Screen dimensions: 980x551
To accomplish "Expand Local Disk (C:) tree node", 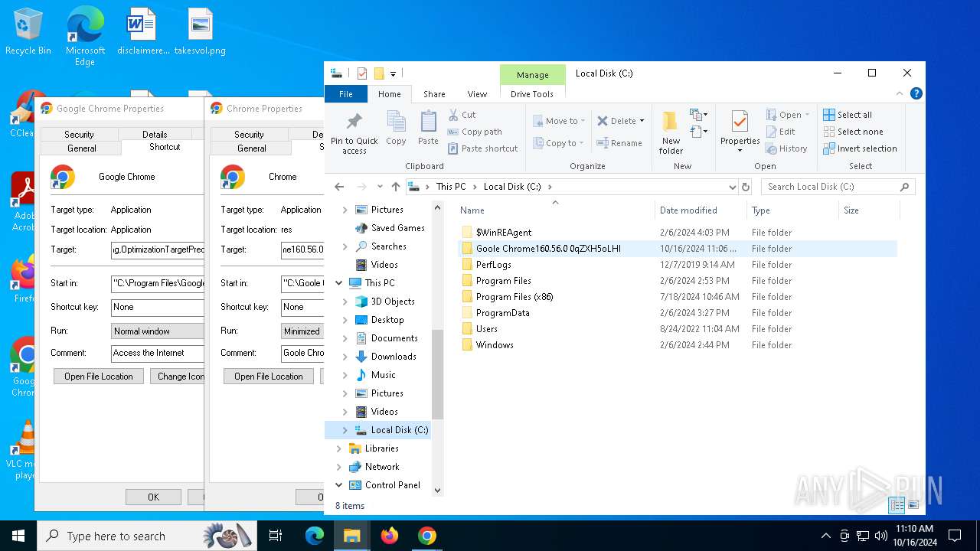I will (x=345, y=430).
